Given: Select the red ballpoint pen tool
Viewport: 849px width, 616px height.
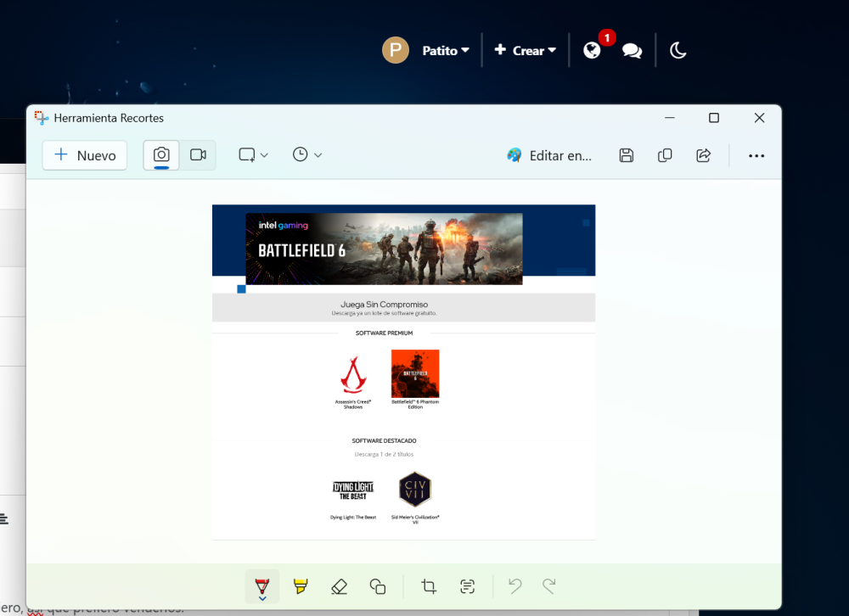Looking at the screenshot, I should click(262, 587).
